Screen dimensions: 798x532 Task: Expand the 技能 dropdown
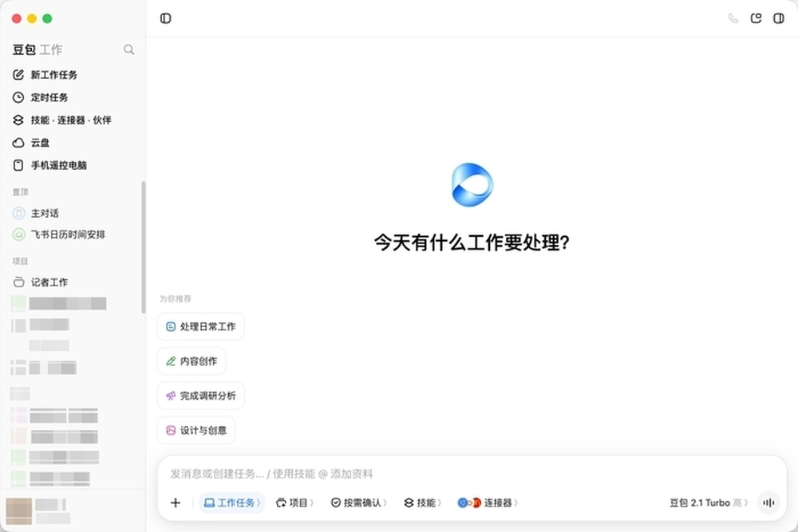coord(422,503)
